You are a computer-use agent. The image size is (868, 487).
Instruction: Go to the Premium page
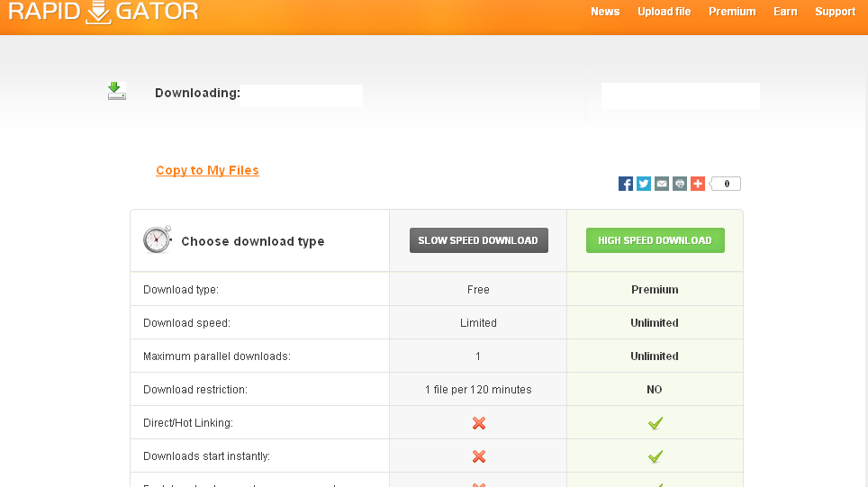pyautogui.click(x=732, y=12)
